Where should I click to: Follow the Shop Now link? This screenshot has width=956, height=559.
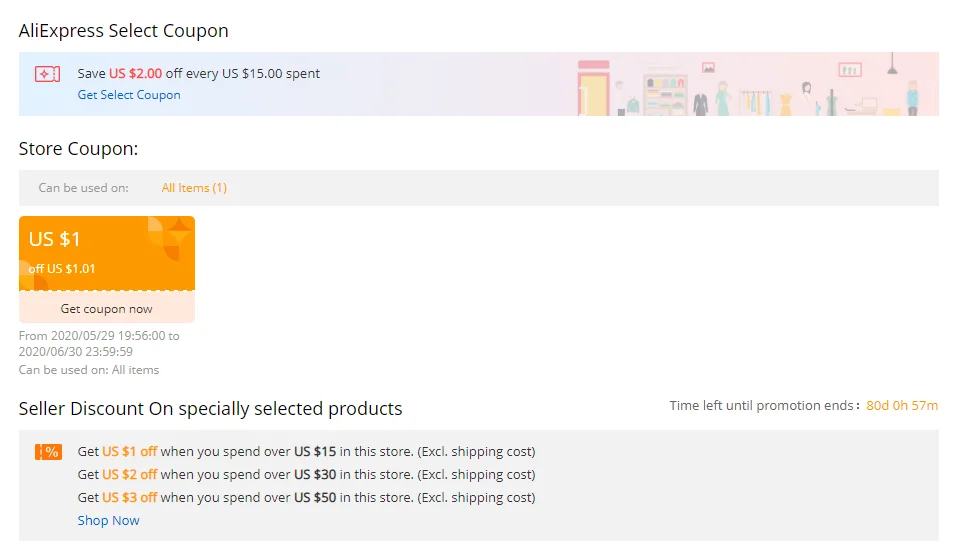click(x=109, y=521)
